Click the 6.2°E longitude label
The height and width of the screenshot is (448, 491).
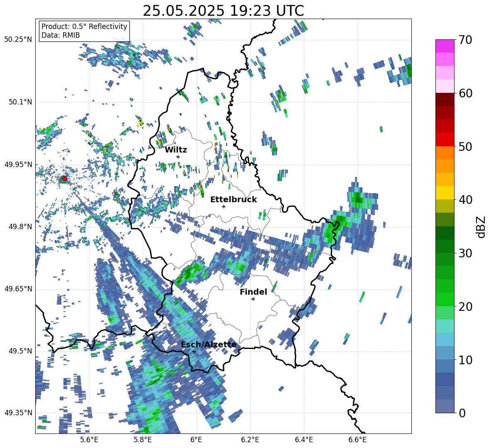pyautogui.click(x=250, y=440)
